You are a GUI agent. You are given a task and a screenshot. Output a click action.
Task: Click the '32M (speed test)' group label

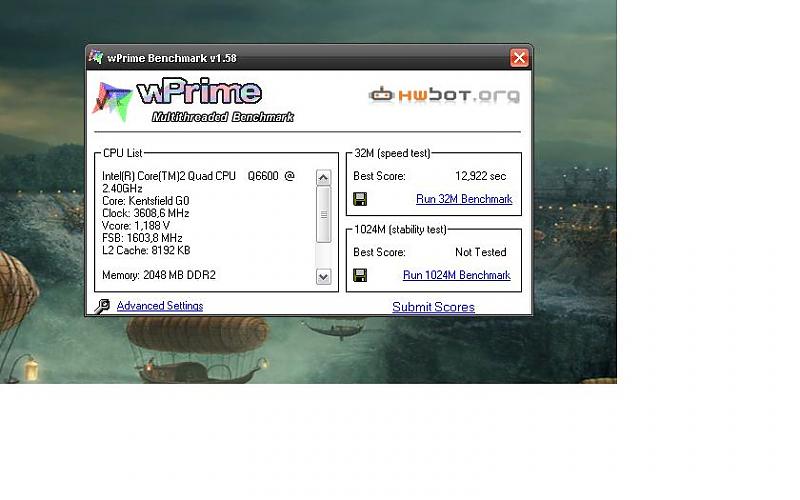coord(392,153)
